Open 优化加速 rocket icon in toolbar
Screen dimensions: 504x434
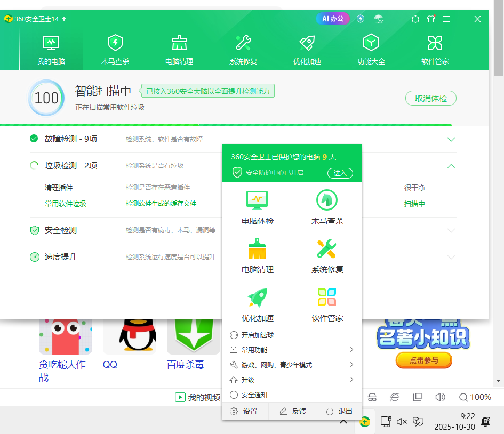pos(307,48)
